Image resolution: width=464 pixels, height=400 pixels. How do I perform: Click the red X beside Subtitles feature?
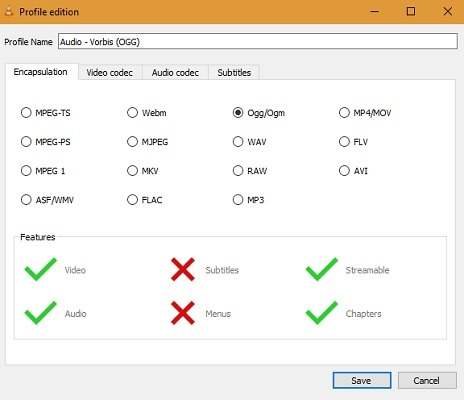(x=183, y=269)
